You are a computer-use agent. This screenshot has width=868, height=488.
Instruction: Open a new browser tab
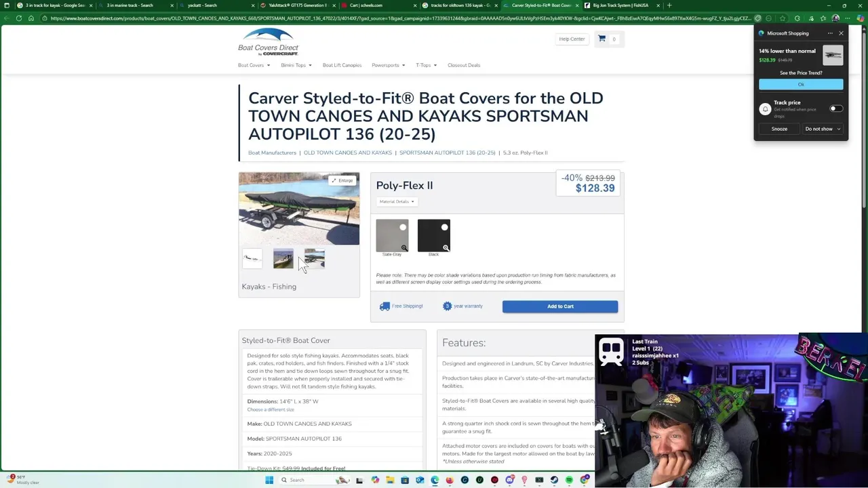pyautogui.click(x=669, y=5)
